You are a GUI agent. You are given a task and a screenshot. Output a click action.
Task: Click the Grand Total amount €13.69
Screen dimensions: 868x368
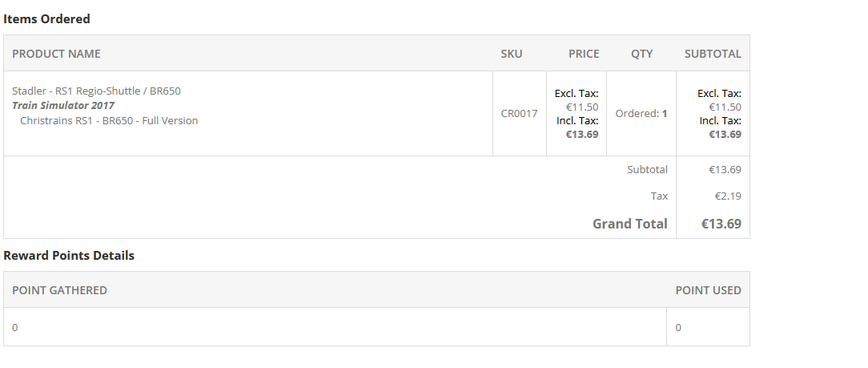[x=721, y=224]
